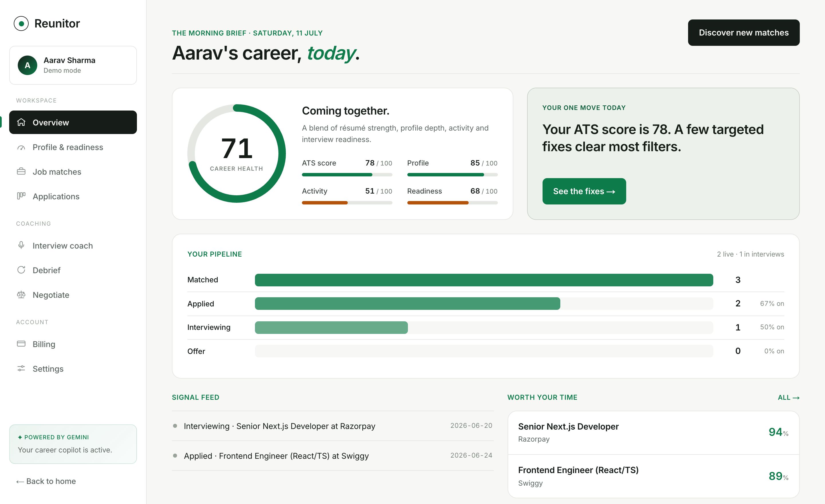This screenshot has width=825, height=504.
Task: Click the 'Coming together.' heading
Action: 345,111
